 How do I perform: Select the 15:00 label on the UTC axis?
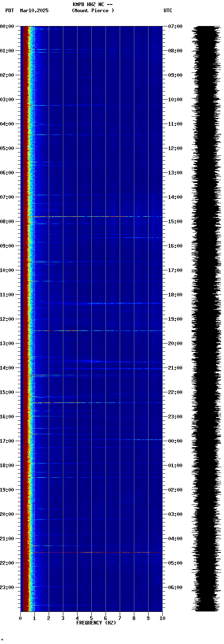175,222
